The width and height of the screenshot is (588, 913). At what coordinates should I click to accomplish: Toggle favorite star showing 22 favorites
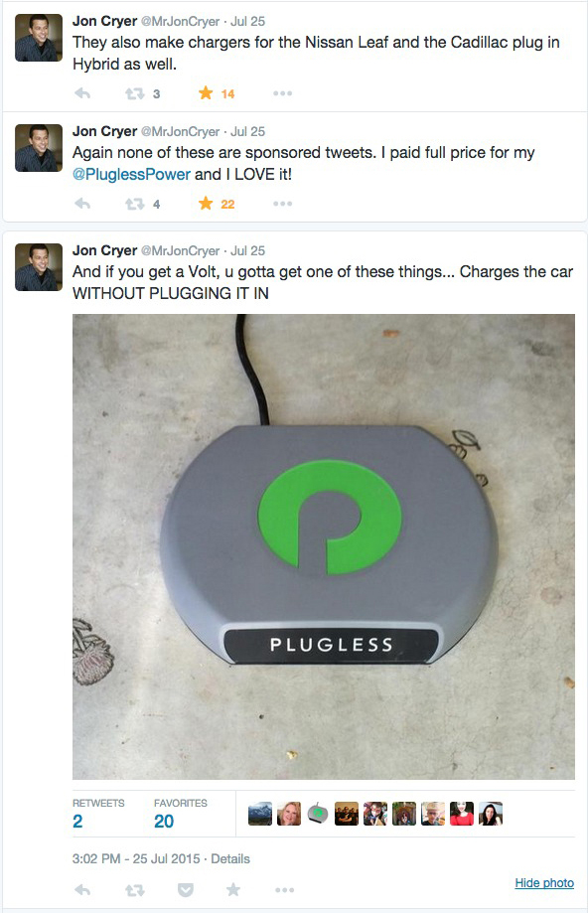pos(206,204)
